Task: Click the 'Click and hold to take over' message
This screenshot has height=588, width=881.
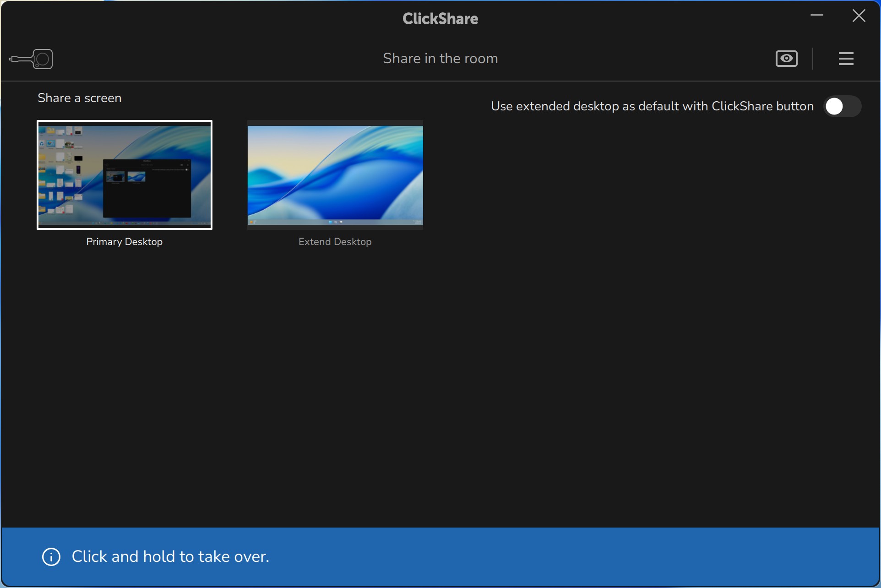Action: point(170,556)
